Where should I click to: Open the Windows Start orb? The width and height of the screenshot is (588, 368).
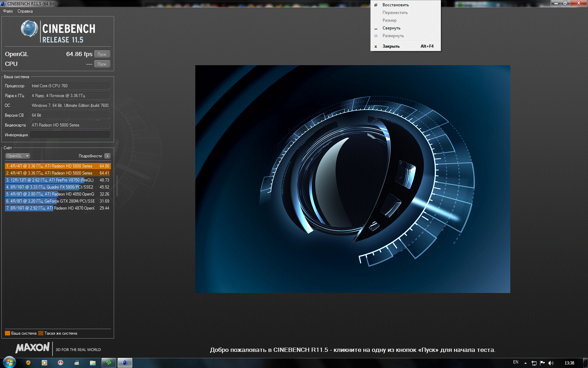9,363
